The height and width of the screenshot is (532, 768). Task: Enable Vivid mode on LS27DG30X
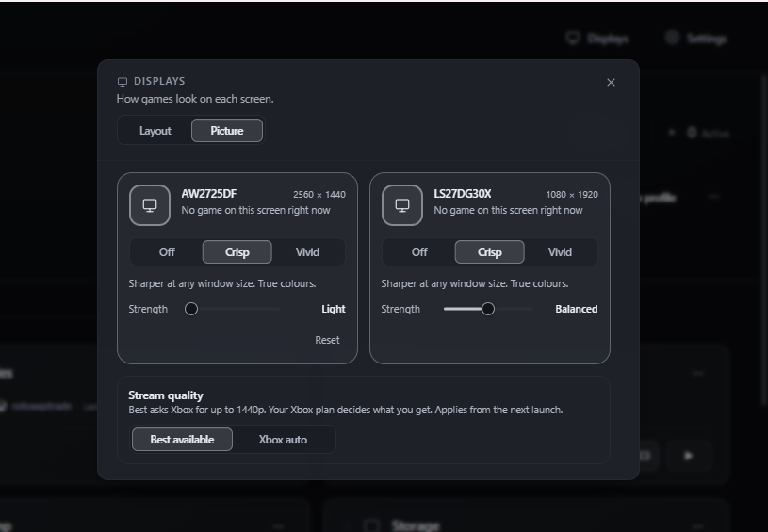point(560,252)
